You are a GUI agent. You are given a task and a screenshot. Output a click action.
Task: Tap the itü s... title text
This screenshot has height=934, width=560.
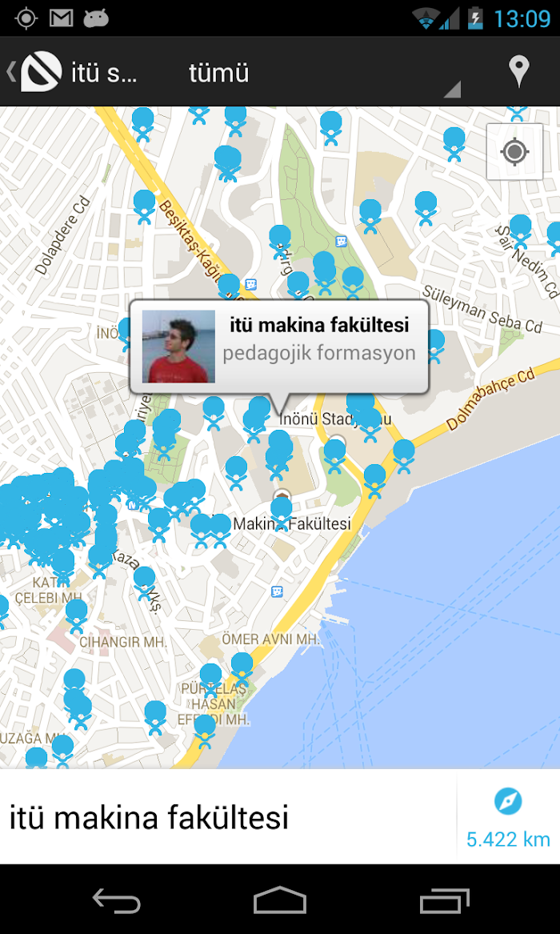pyautogui.click(x=104, y=74)
